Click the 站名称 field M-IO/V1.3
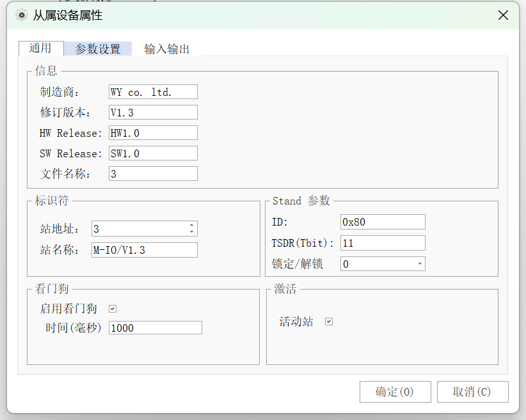Image resolution: width=526 pixels, height=420 pixels. tap(144, 250)
